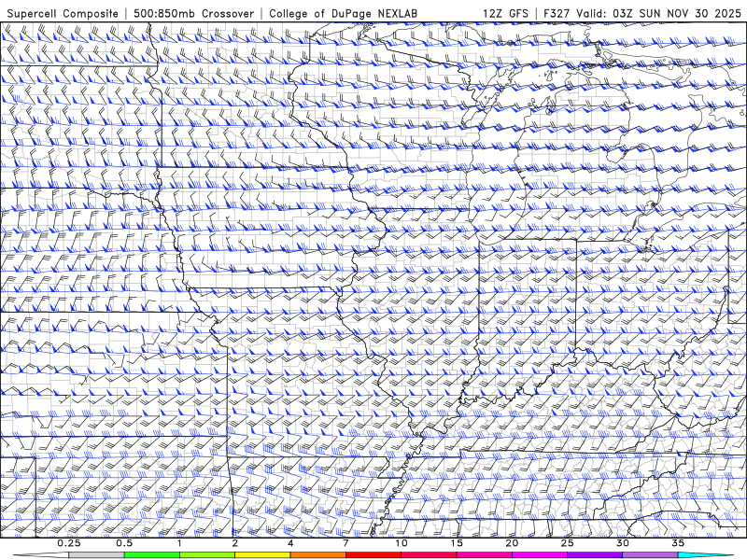The height and width of the screenshot is (560, 747).
Task: Click the 7 scale label
Action: tap(345, 543)
